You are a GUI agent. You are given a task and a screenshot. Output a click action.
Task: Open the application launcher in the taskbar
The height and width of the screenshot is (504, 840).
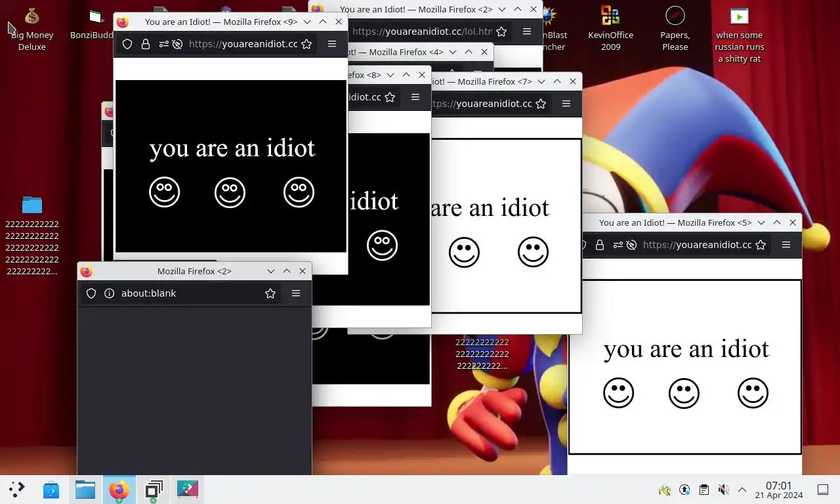17,490
